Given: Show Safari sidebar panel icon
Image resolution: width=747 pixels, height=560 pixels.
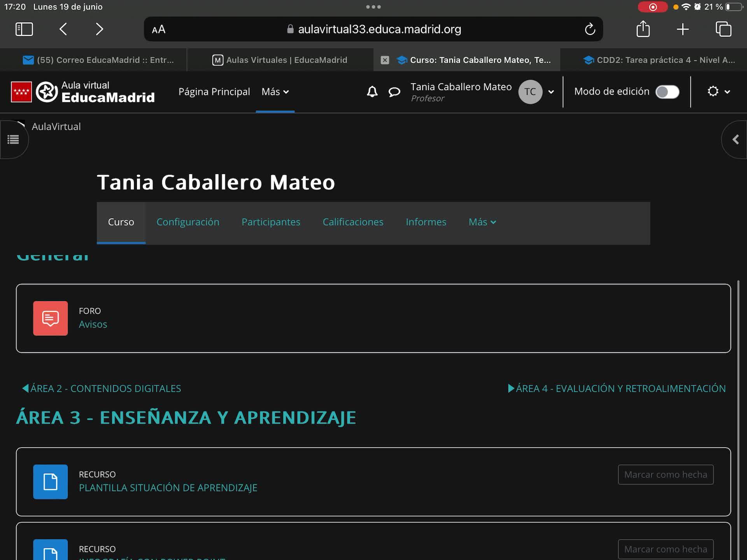Looking at the screenshot, I should tap(24, 29).
